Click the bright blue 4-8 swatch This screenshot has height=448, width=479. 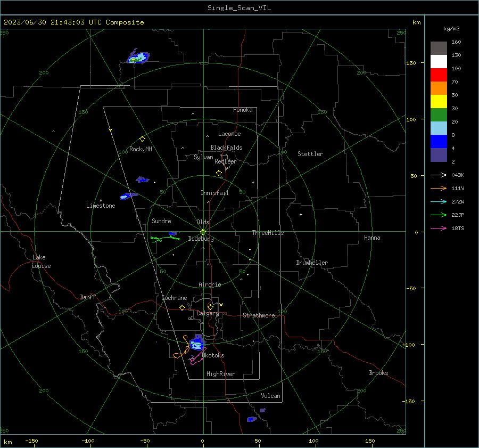[x=439, y=142]
